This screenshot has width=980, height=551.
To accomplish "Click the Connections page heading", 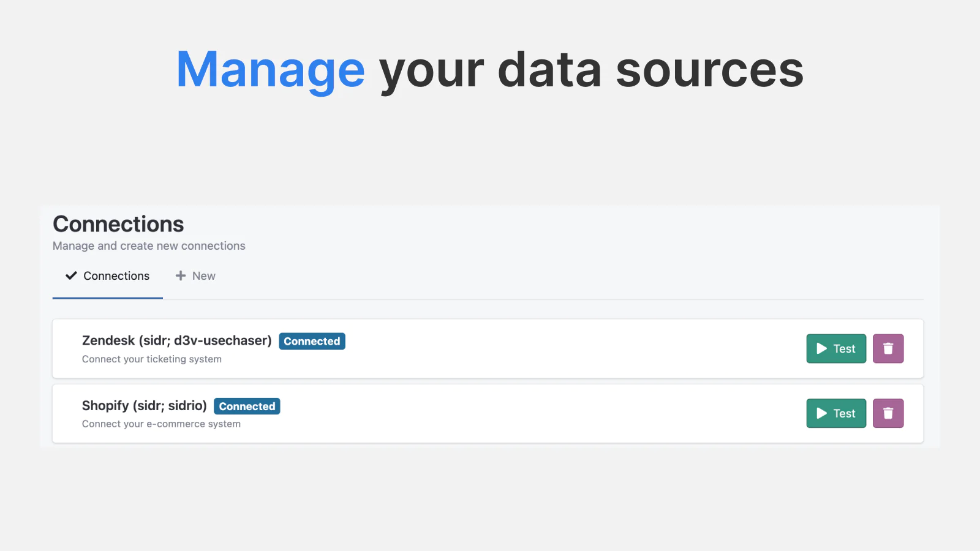I will 118,224.
